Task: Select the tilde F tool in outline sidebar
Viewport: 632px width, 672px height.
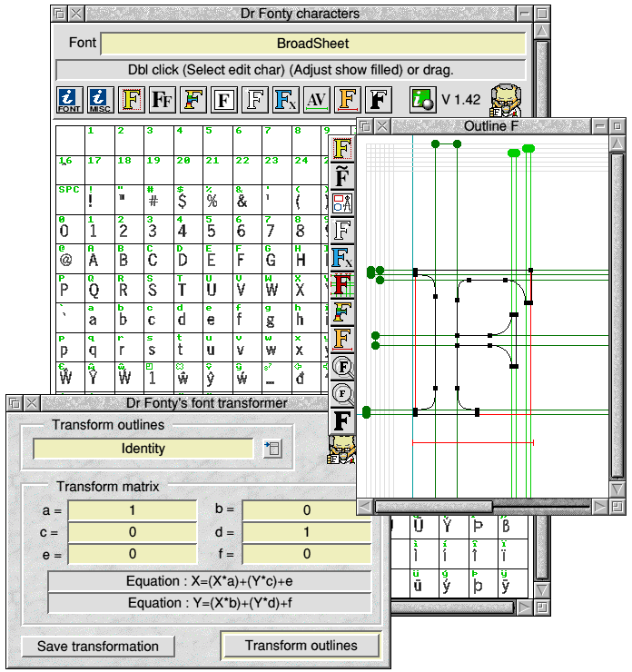Action: pos(342,176)
